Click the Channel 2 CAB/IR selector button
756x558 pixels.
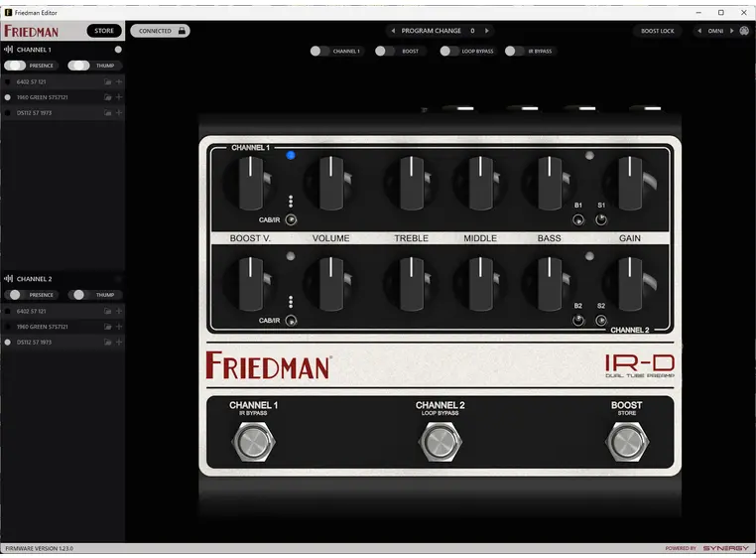tap(291, 321)
